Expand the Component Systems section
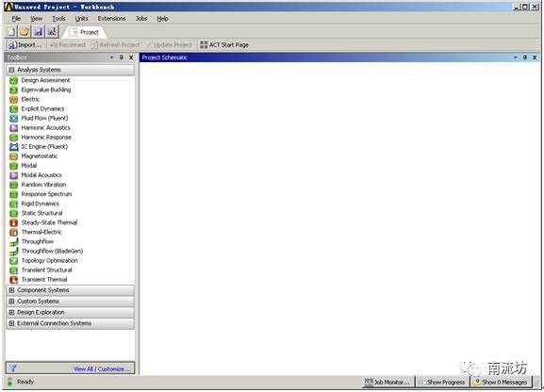Image resolution: width=544 pixels, height=392 pixels. coord(11,290)
